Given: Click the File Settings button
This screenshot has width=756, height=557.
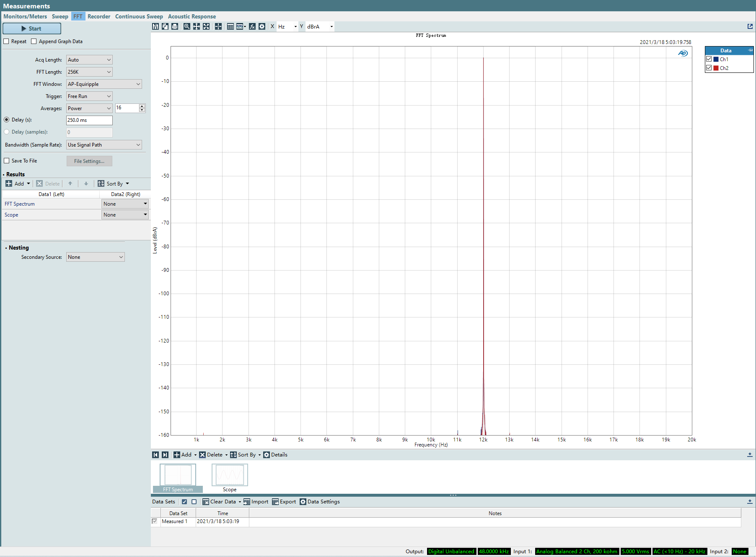Looking at the screenshot, I should click(x=89, y=161).
